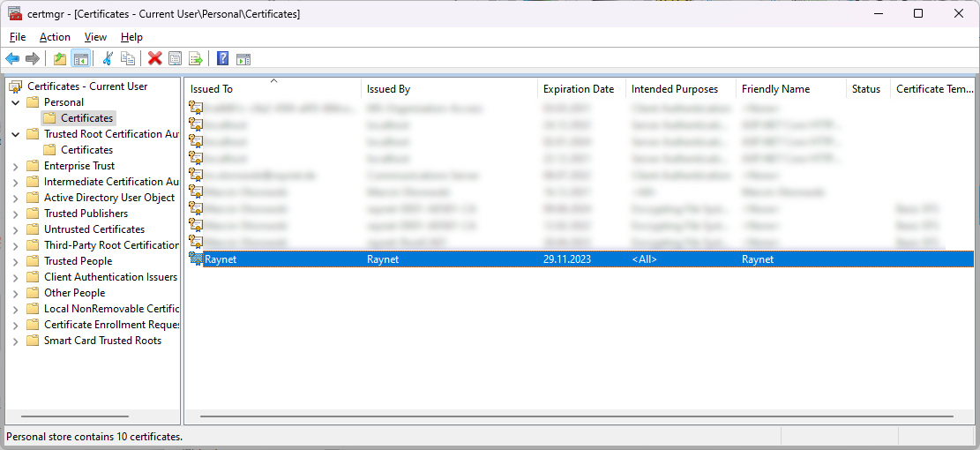Expand the Trusted Publishers node

16,214
